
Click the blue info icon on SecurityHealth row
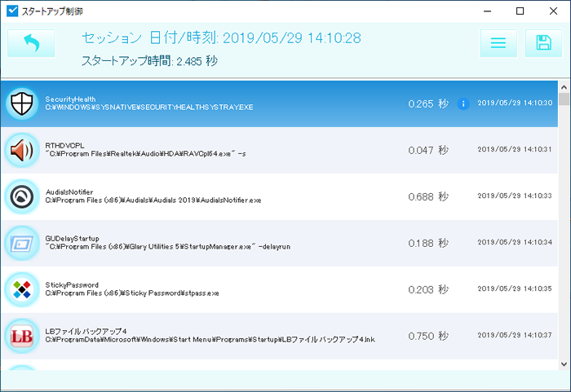click(463, 104)
